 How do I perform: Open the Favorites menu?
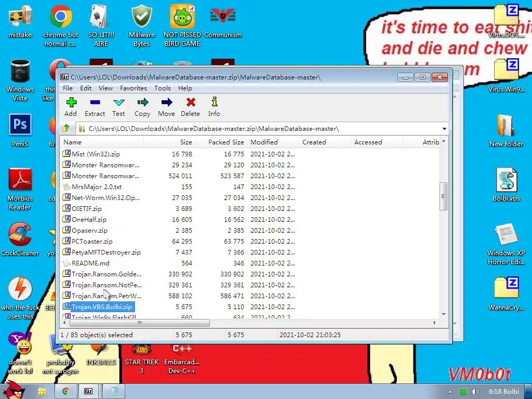pyautogui.click(x=134, y=88)
